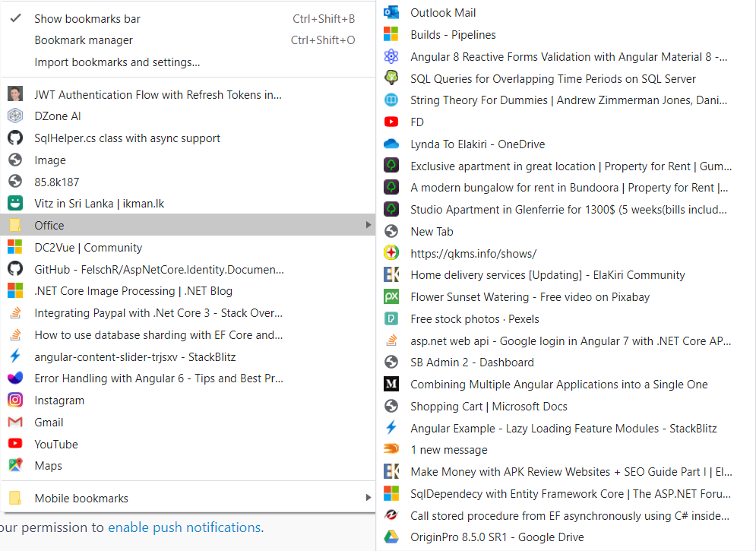
Task: Click the Outlook Mail icon
Action: (x=391, y=12)
